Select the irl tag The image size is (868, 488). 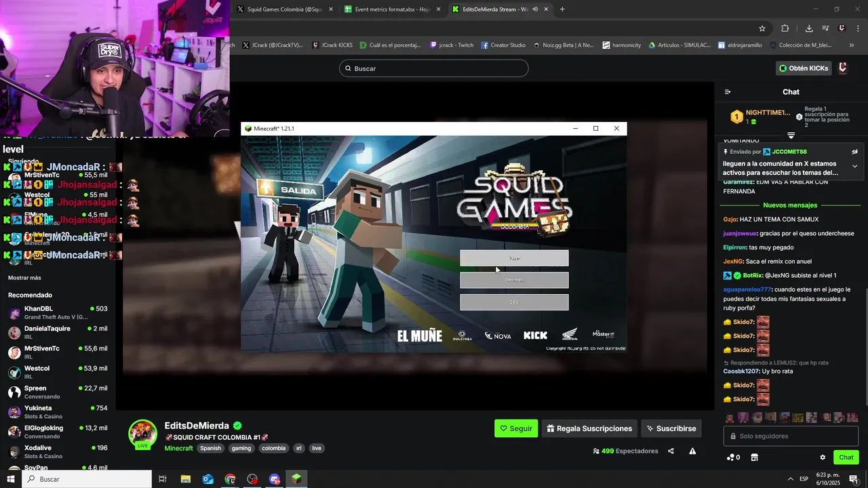(x=298, y=448)
